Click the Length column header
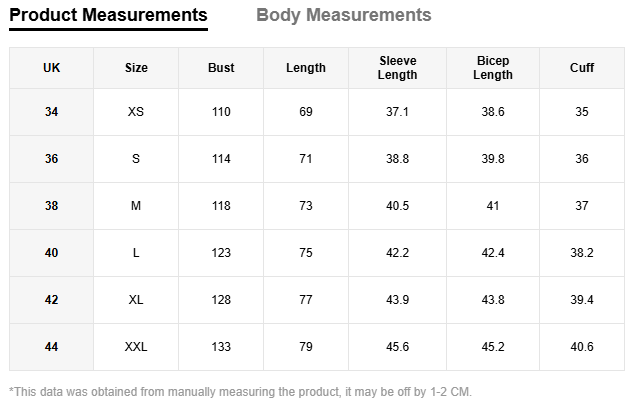The image size is (634, 405). click(306, 68)
